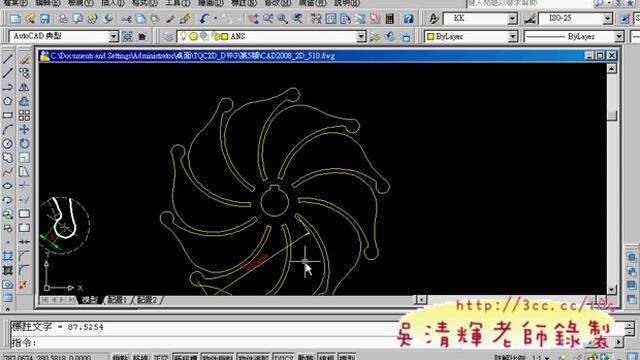Open the 說明(H) help menu
Viewport: 640px width, 360px height.
coord(347,3)
